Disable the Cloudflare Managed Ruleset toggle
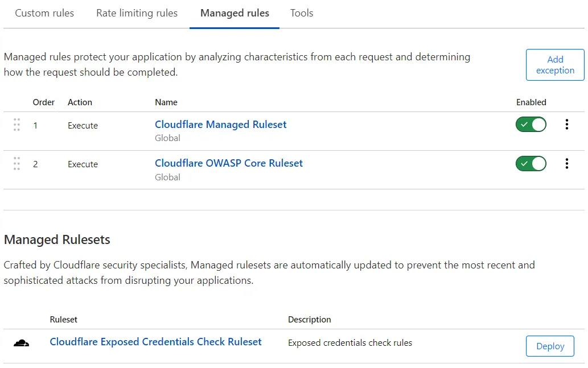This screenshot has height=368, width=588. point(531,124)
